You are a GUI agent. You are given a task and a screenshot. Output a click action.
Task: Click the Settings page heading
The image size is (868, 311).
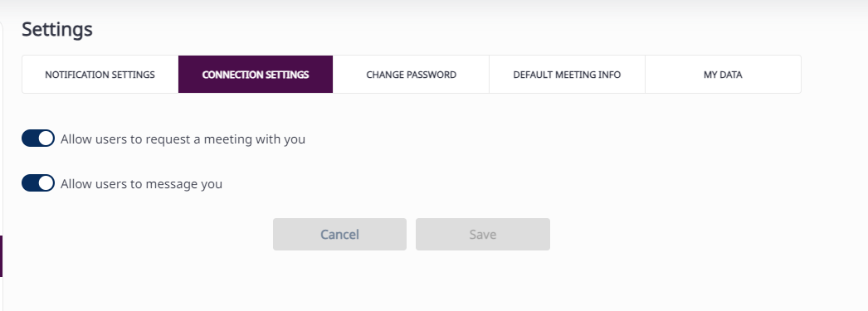[57, 29]
